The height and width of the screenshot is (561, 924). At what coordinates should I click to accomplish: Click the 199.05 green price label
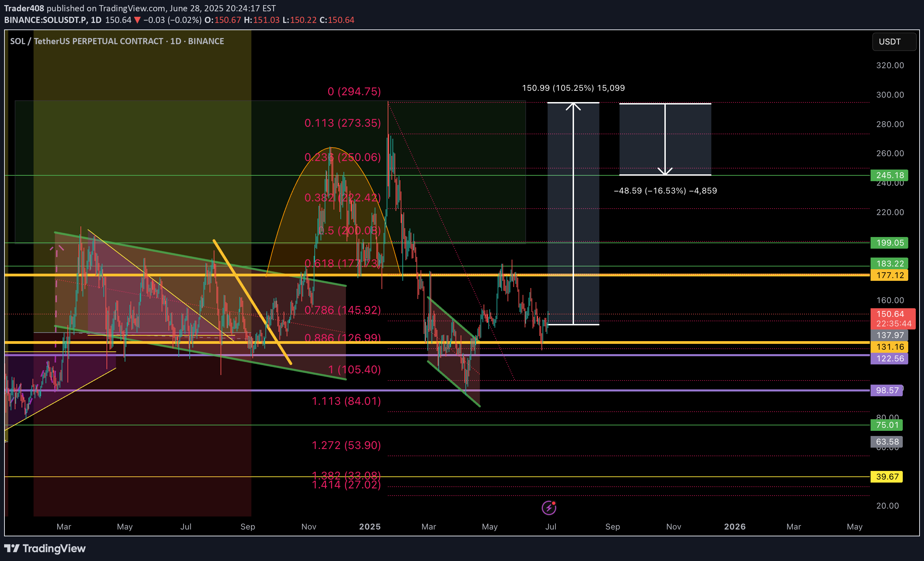(889, 242)
